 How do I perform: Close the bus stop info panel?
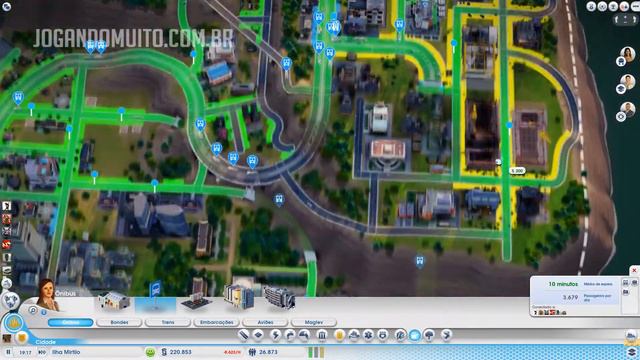pos(634,271)
